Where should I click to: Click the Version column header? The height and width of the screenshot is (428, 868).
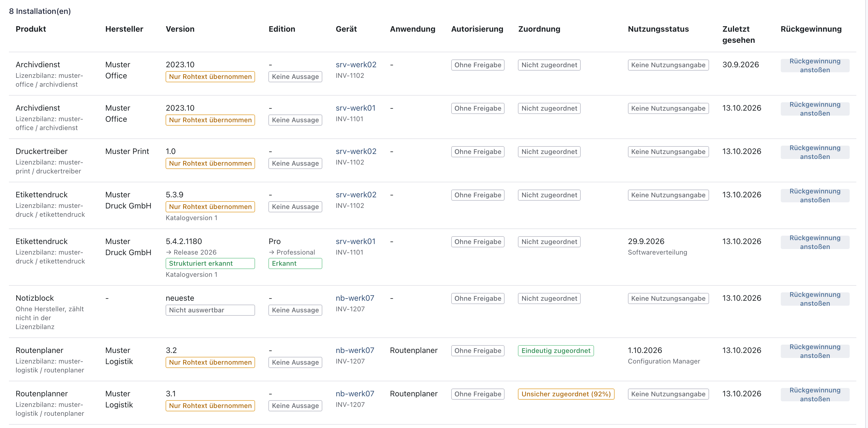180,29
